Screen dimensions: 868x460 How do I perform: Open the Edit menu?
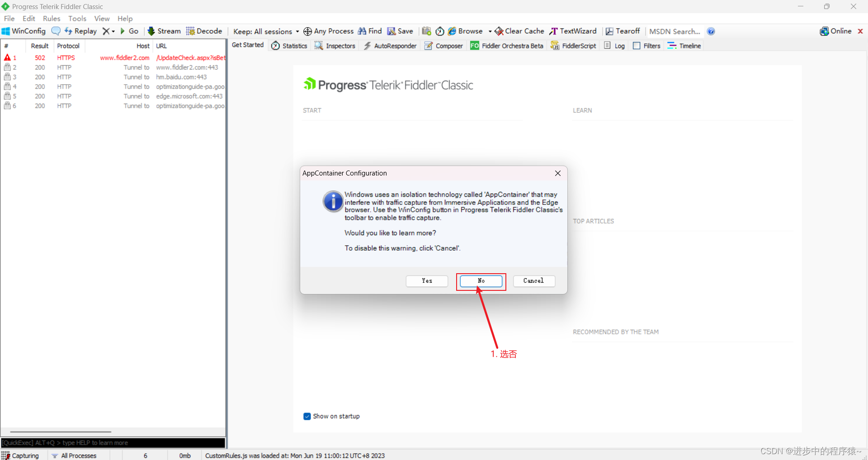click(29, 19)
